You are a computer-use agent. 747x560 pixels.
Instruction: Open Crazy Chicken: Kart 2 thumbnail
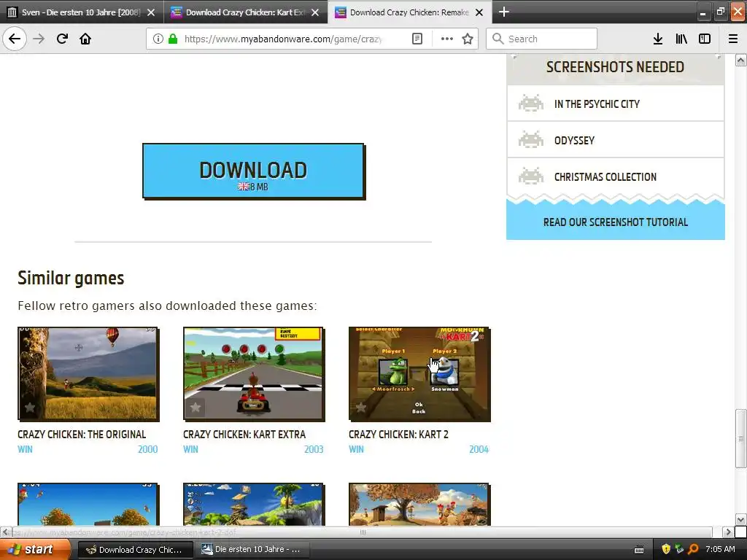tap(419, 374)
